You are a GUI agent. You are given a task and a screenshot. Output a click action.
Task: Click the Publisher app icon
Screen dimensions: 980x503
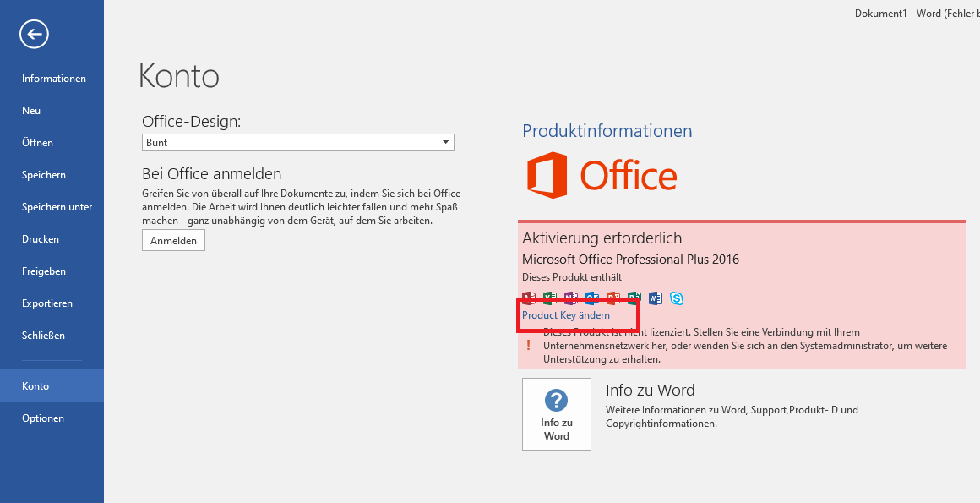point(634,298)
